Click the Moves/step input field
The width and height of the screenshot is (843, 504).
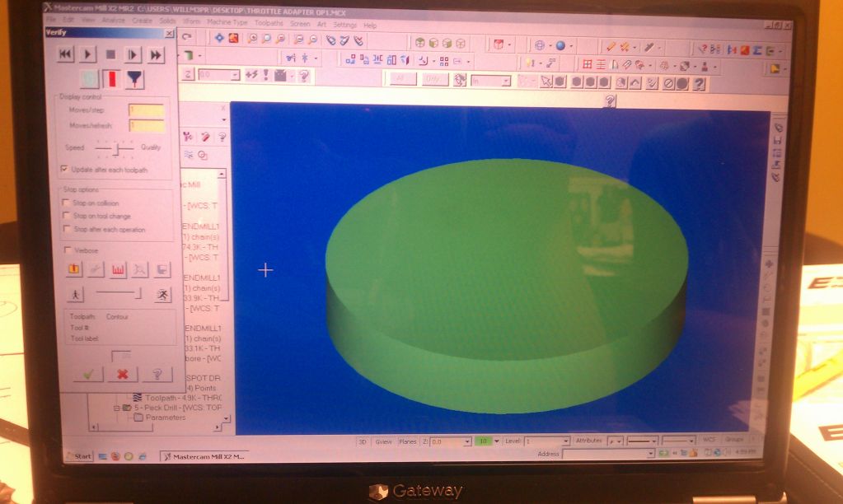point(146,110)
